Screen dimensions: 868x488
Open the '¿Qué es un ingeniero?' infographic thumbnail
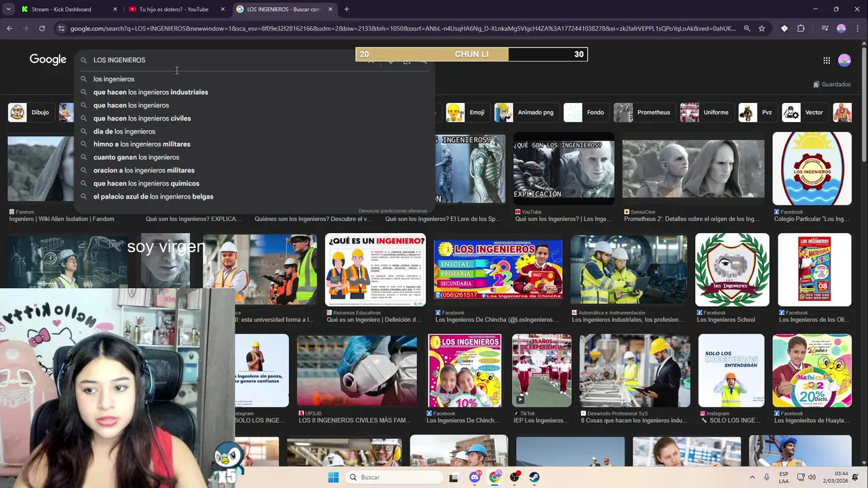point(375,270)
